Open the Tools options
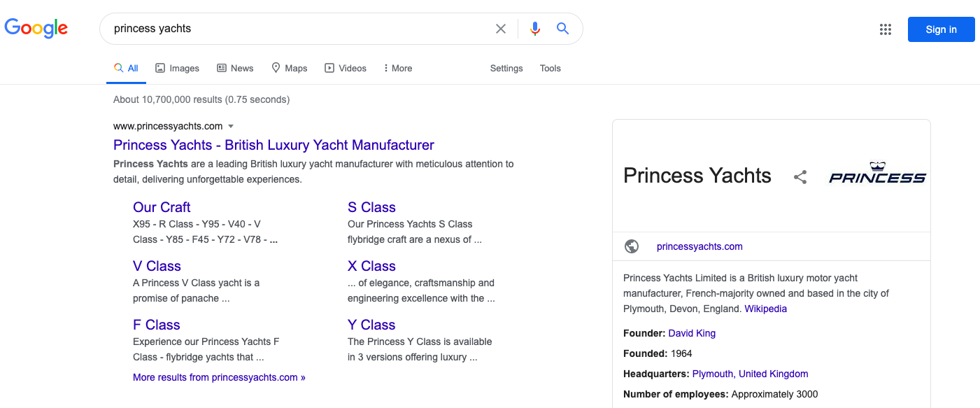Image resolution: width=980 pixels, height=408 pixels. 550,69
